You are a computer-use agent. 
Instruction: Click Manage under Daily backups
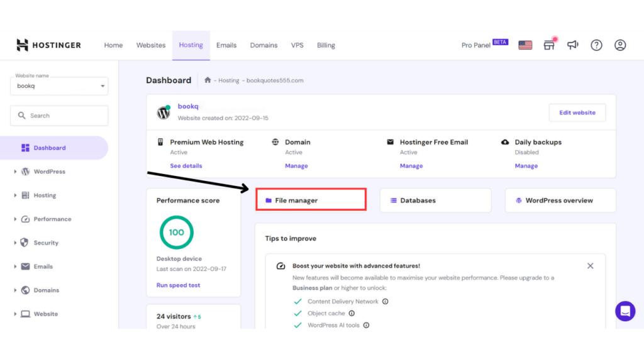(x=526, y=166)
